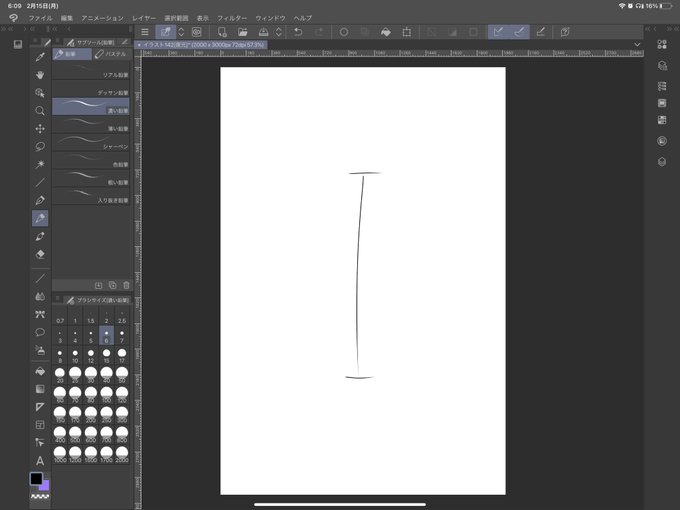Click the Scale/transform icon in command bar
Viewport: 680px width, 510px height.
[407, 32]
